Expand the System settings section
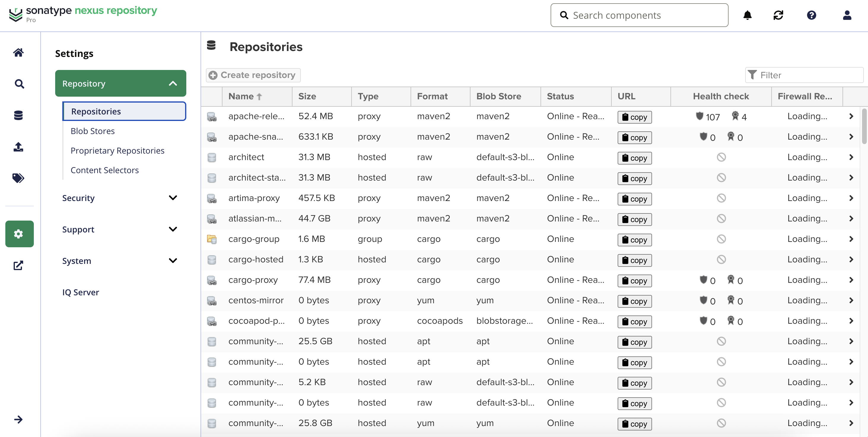This screenshot has height=437, width=868. coord(120,261)
